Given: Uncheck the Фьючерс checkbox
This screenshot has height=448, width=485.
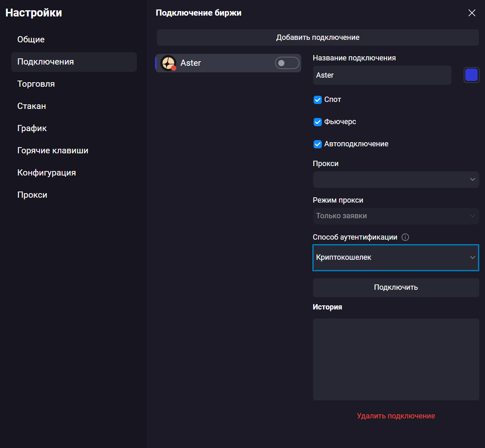Looking at the screenshot, I should (318, 122).
